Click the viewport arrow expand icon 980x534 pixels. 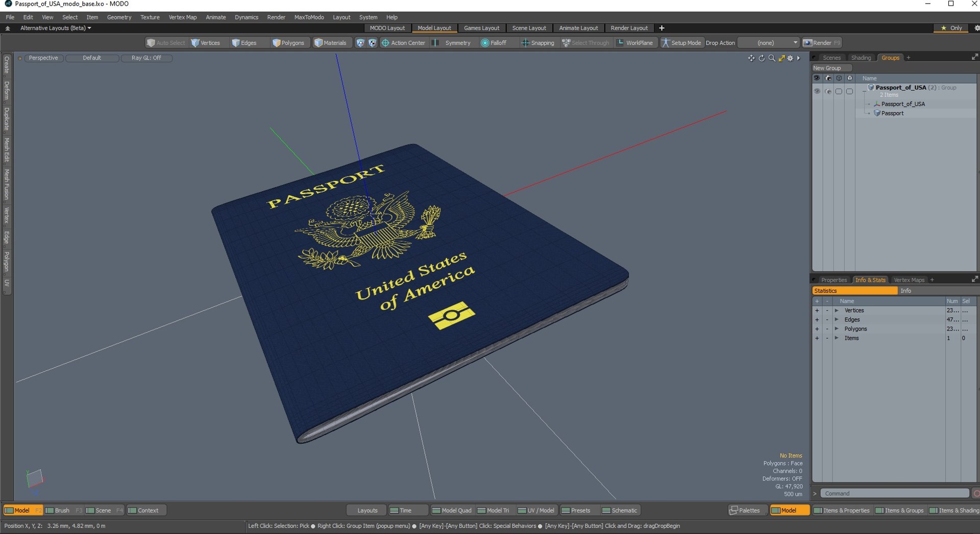coord(799,58)
